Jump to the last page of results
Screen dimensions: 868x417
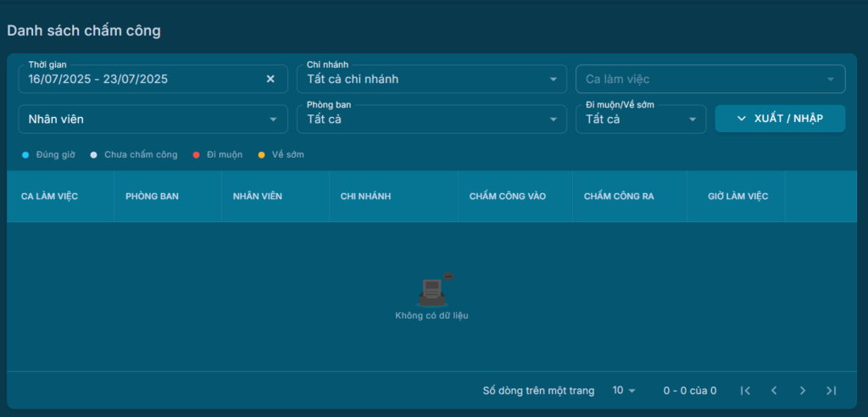831,391
